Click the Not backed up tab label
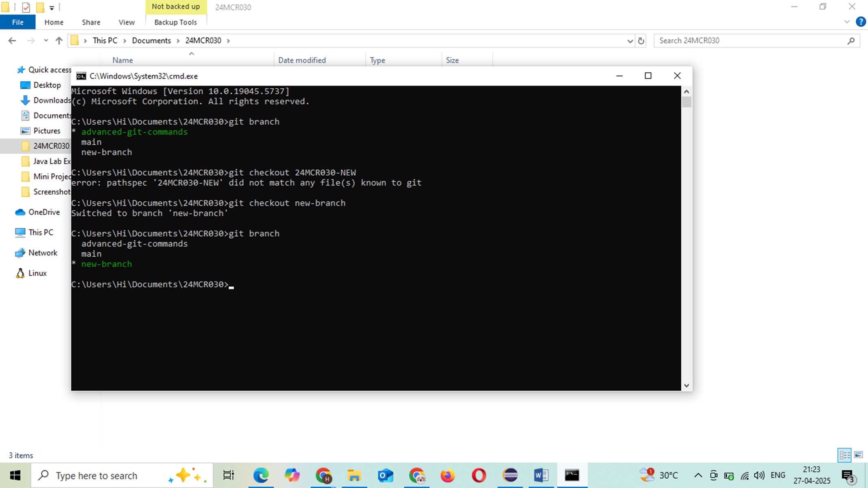The image size is (868, 488). 176,7
